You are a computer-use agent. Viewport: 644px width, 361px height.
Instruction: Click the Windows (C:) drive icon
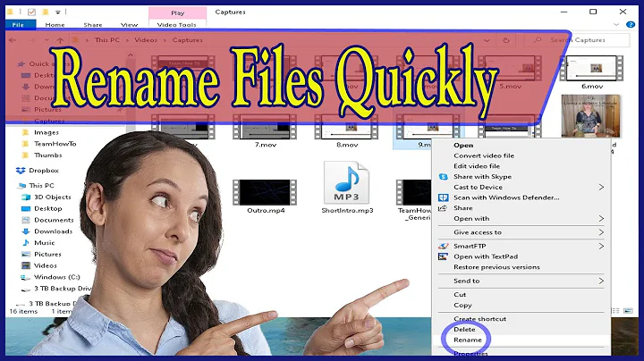25,277
